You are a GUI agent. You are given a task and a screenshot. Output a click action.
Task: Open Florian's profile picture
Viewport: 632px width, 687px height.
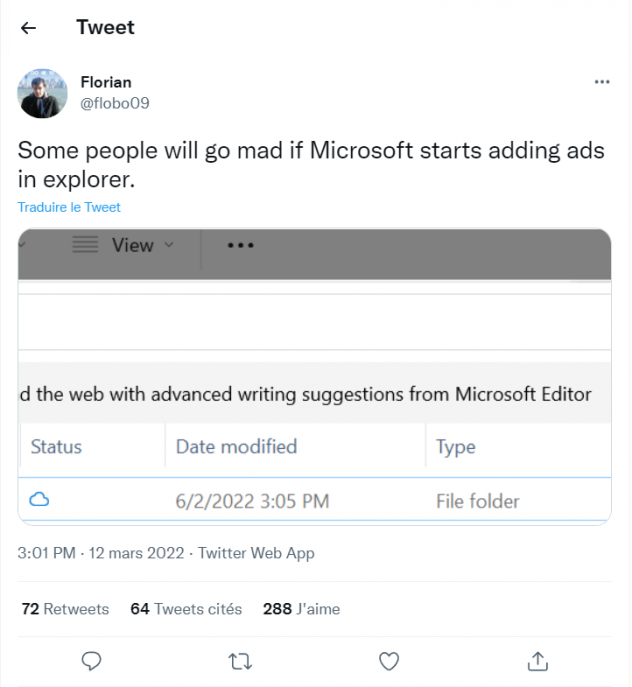point(42,94)
